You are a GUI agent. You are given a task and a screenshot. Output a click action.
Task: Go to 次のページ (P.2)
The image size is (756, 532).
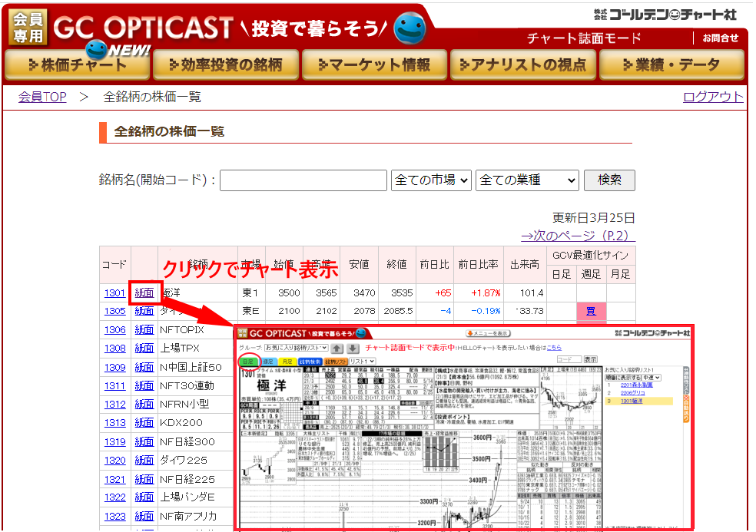[x=578, y=236]
